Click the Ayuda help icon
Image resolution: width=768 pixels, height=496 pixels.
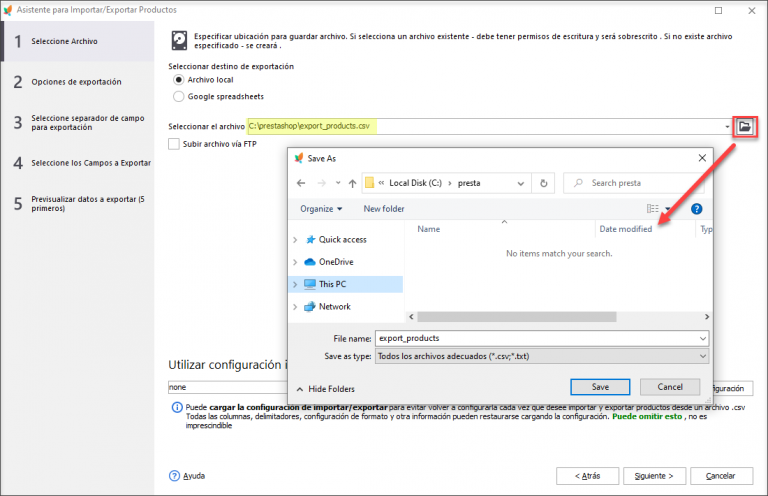(x=174, y=475)
